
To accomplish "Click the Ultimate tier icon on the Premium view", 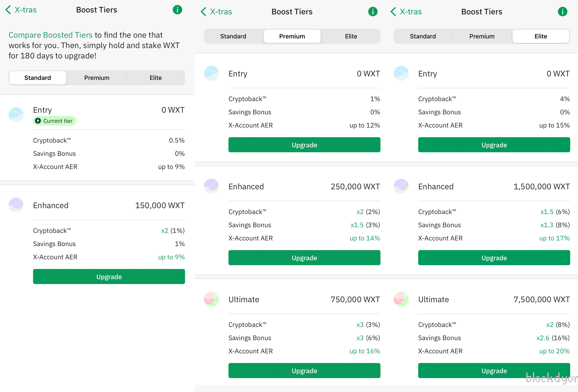I will (x=211, y=299).
